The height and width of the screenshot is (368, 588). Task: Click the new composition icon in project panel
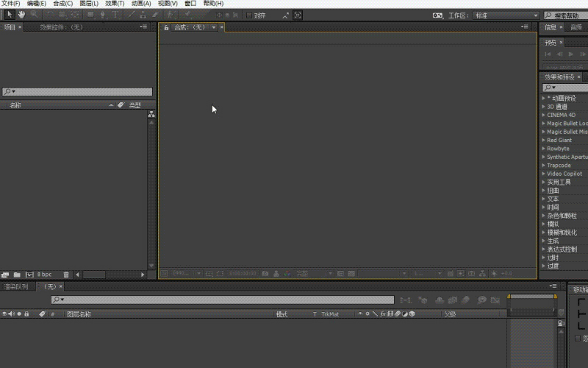point(29,275)
